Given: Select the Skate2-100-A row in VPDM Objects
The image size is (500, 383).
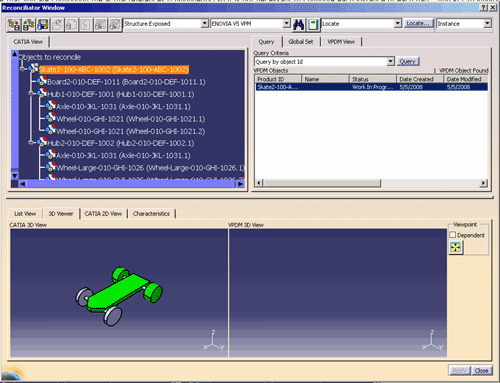Looking at the screenshot, I should coord(371,87).
